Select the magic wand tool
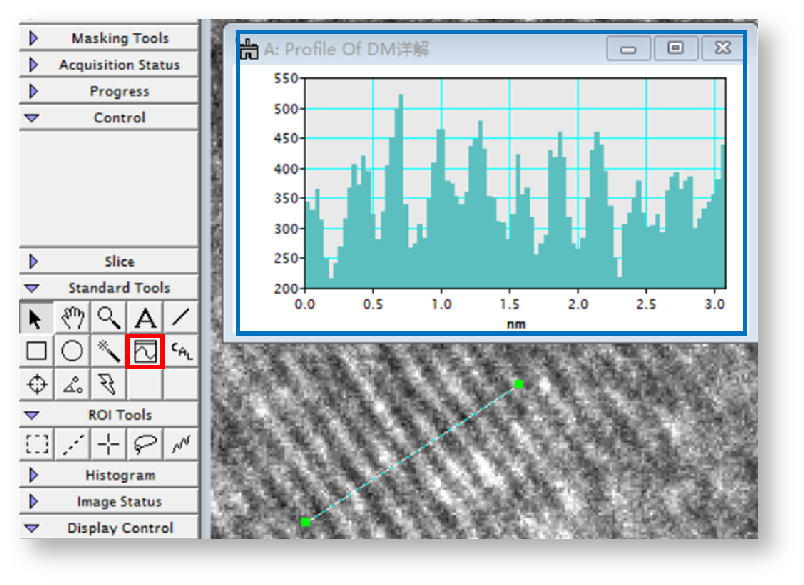This screenshot has height=585, width=804. click(108, 352)
